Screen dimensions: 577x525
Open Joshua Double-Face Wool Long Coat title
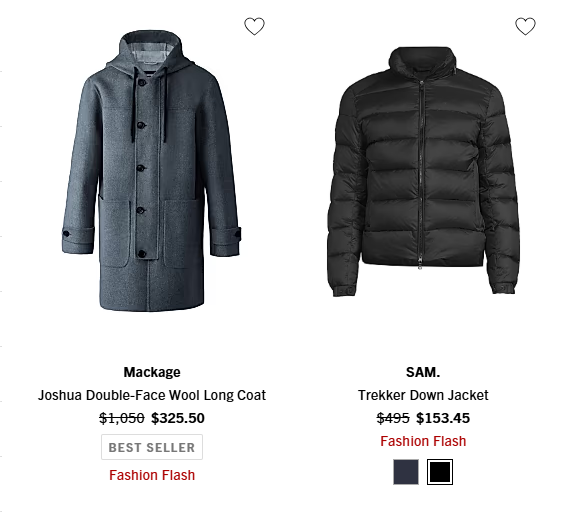coord(152,395)
